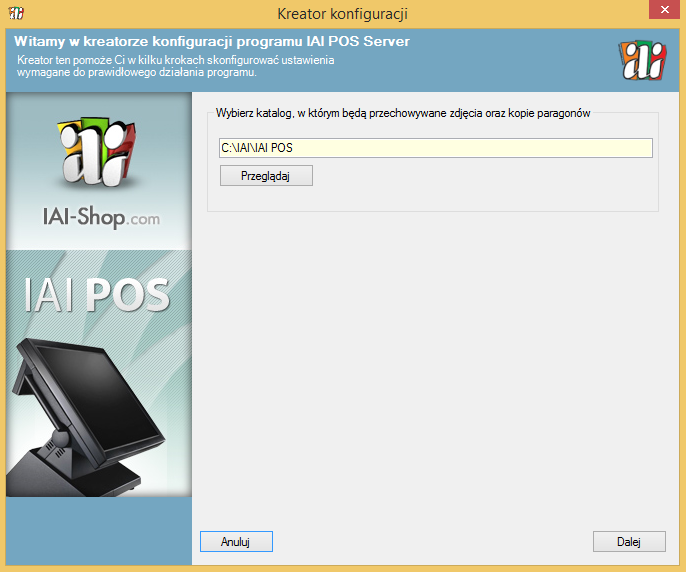Click the 'Wybierz katalog' group box label

[x=403, y=113]
